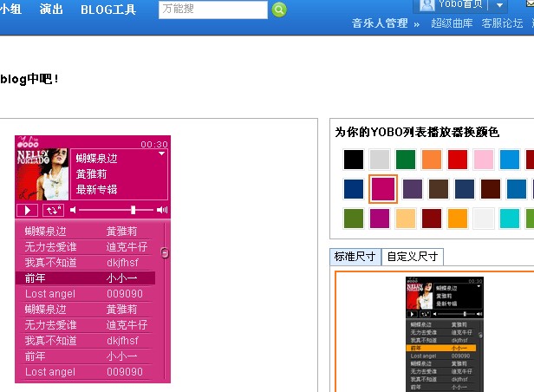Select the green swatch in first row
The image size is (534, 392).
click(x=406, y=160)
